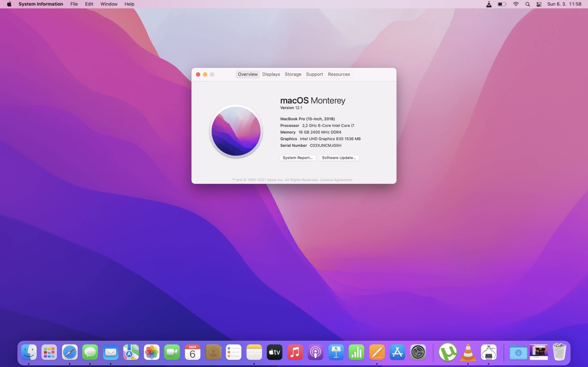Open the Keynote app icon
The image size is (588, 367).
coord(336,352)
